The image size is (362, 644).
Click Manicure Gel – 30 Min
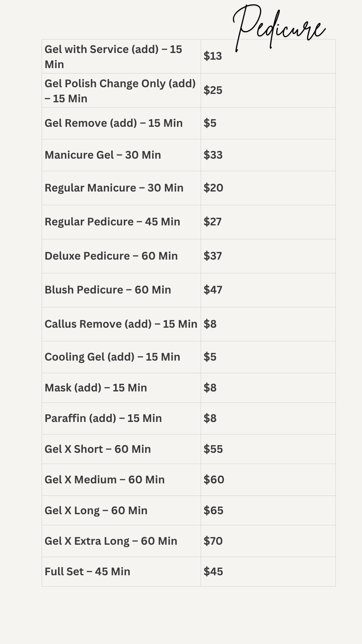[x=103, y=155]
